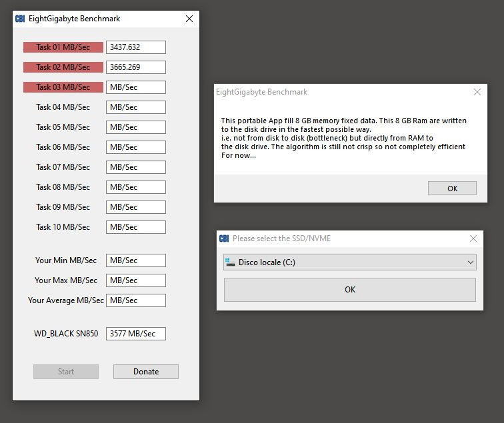Click the Task 06 MB/Sec label
The image size is (504, 423).
(x=63, y=147)
